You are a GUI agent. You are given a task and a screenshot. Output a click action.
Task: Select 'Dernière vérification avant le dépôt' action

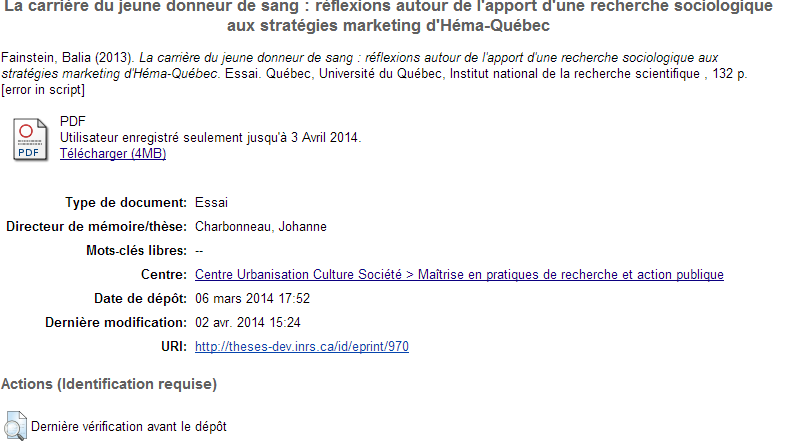pyautogui.click(x=129, y=426)
